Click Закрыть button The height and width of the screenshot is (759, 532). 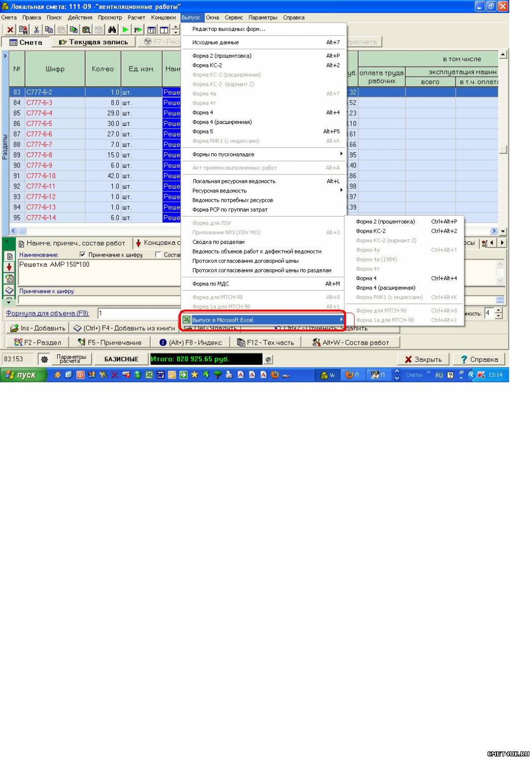point(423,359)
